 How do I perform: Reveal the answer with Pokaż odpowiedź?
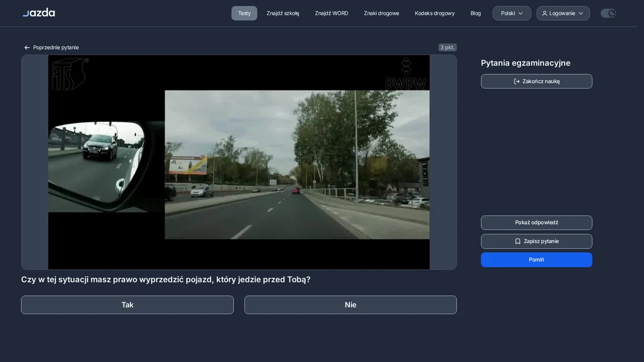(537, 223)
